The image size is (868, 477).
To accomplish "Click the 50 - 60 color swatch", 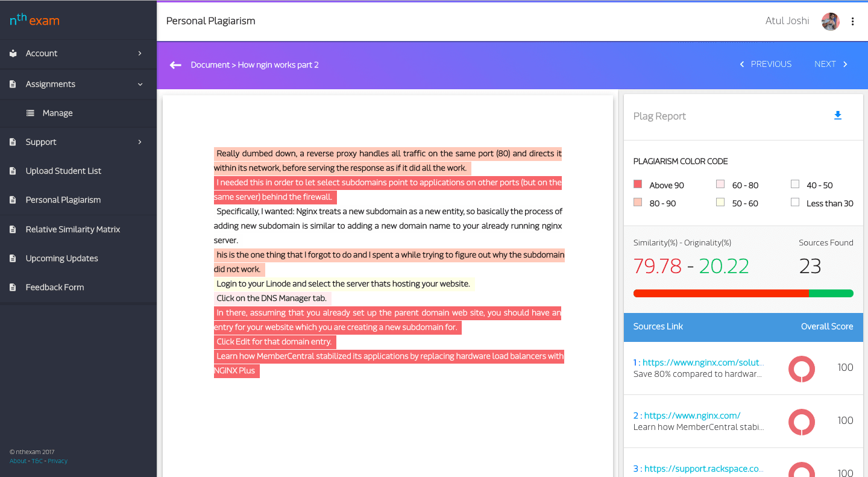I will click(x=720, y=203).
